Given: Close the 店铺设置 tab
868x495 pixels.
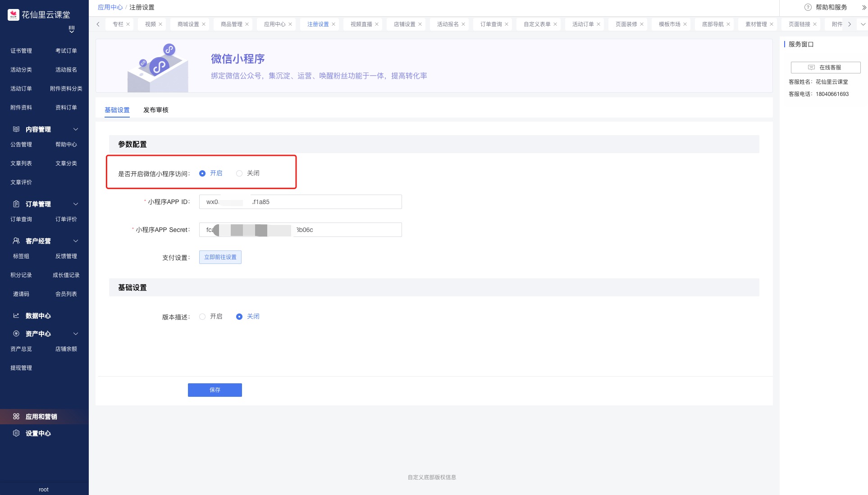Looking at the screenshot, I should click(420, 24).
